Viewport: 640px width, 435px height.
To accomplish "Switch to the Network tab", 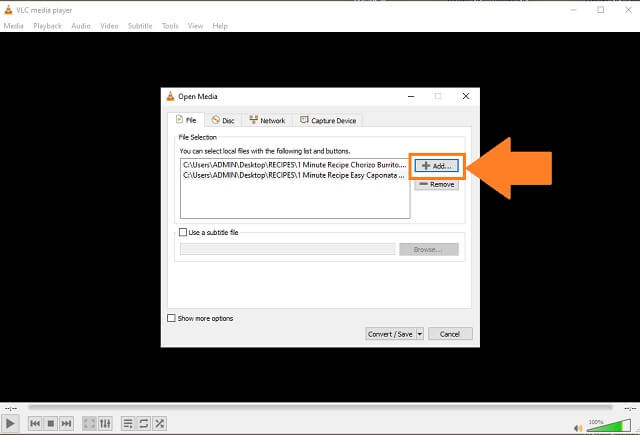I will click(267, 120).
